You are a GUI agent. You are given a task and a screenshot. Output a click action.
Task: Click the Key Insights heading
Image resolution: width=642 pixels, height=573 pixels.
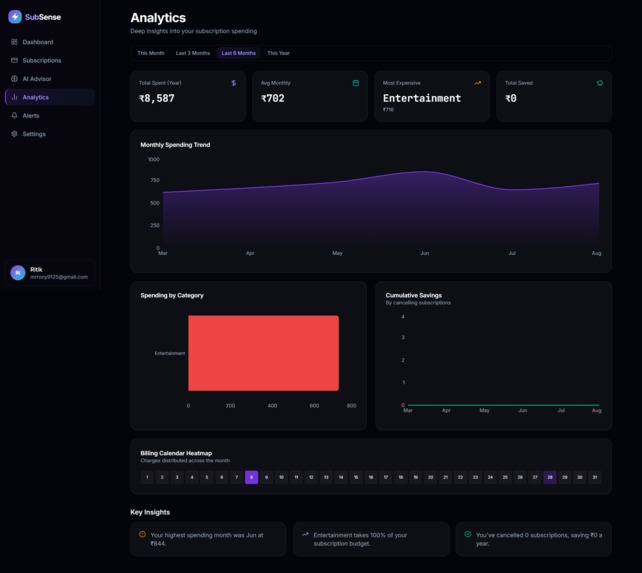[150, 512]
